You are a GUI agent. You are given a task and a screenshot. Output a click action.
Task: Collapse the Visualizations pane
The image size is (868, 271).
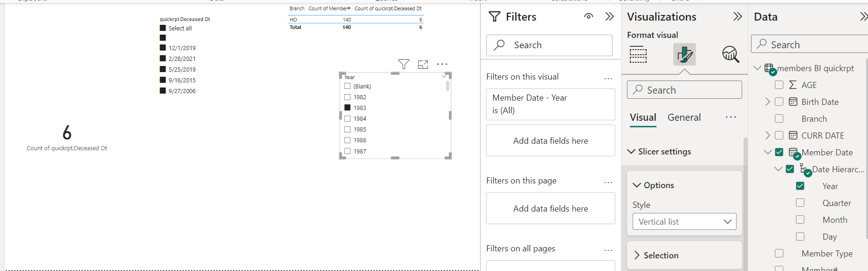pos(737,16)
